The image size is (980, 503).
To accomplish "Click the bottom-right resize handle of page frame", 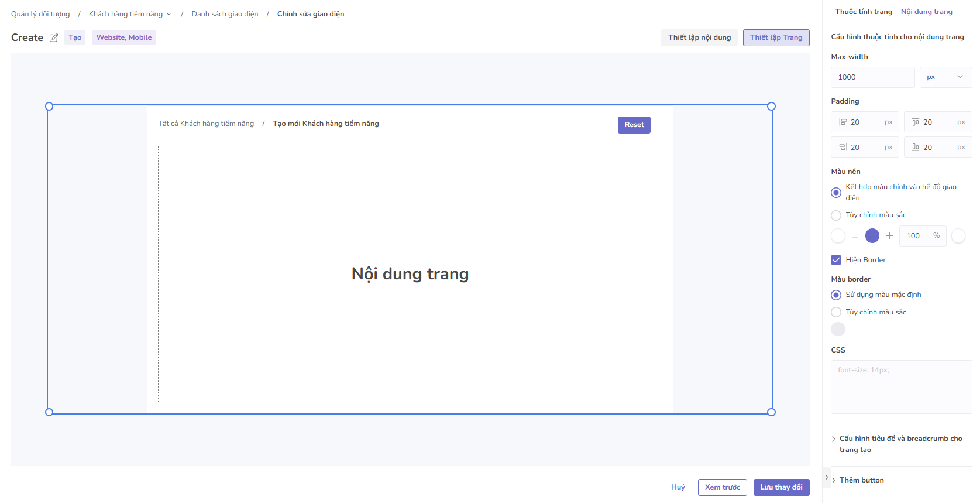I will [771, 412].
